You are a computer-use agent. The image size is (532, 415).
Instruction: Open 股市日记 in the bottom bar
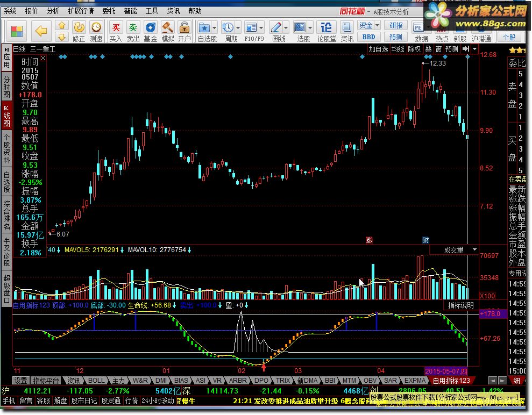(x=84, y=401)
